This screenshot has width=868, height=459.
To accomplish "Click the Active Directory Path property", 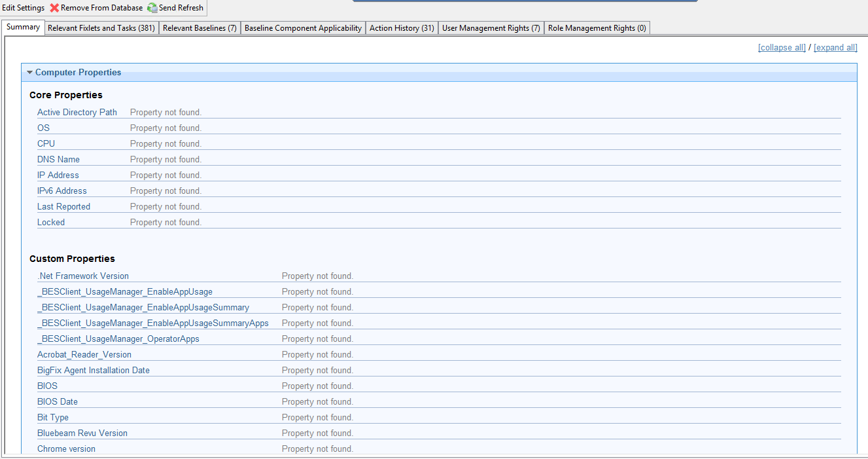I will [77, 113].
